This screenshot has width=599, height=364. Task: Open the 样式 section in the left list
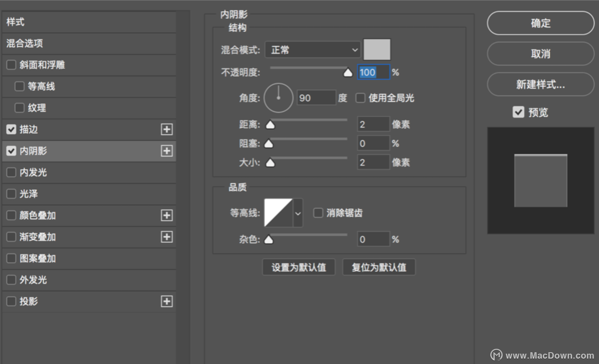click(x=89, y=22)
